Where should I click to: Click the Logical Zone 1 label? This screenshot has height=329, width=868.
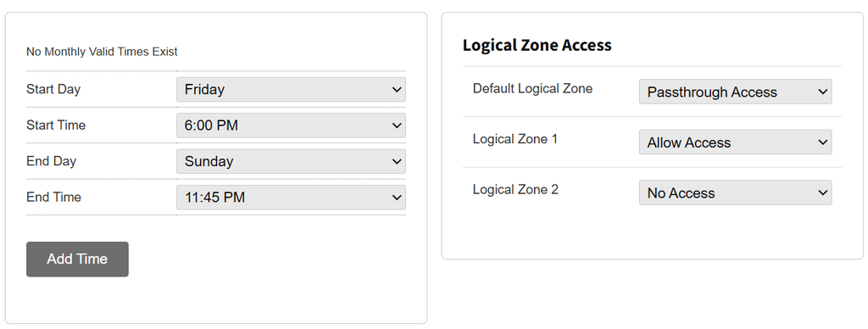515,139
